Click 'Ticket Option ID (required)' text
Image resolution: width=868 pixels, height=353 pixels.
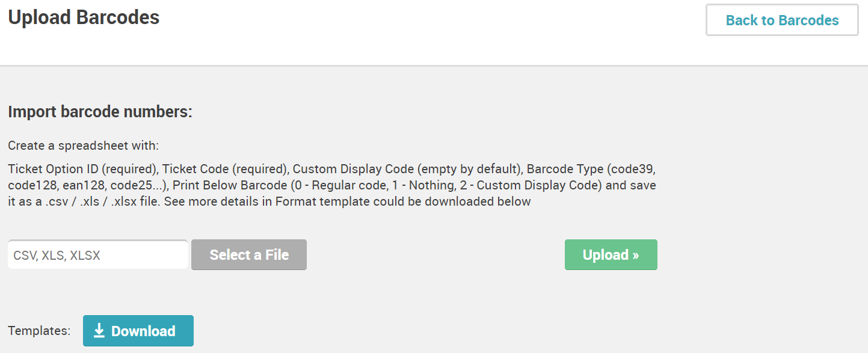coord(83,169)
